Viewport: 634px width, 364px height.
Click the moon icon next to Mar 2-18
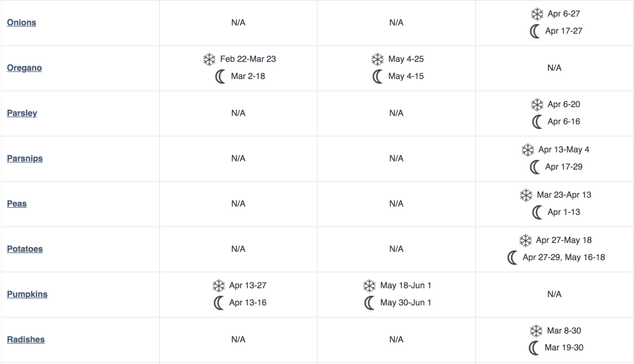(x=220, y=76)
